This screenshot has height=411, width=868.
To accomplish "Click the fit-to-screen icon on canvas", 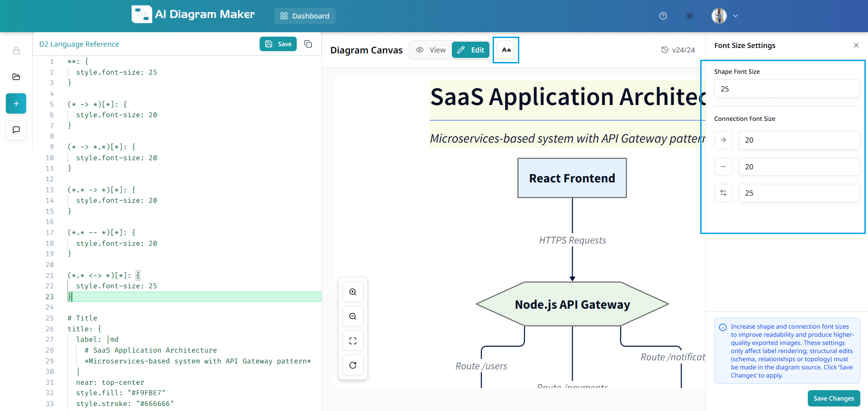I will [353, 341].
